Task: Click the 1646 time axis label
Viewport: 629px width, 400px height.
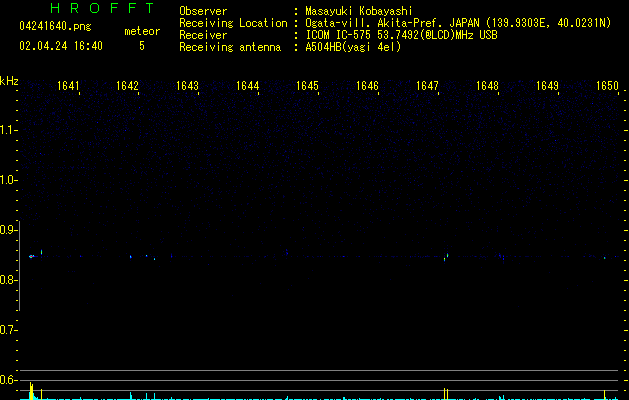Action: tap(367, 86)
